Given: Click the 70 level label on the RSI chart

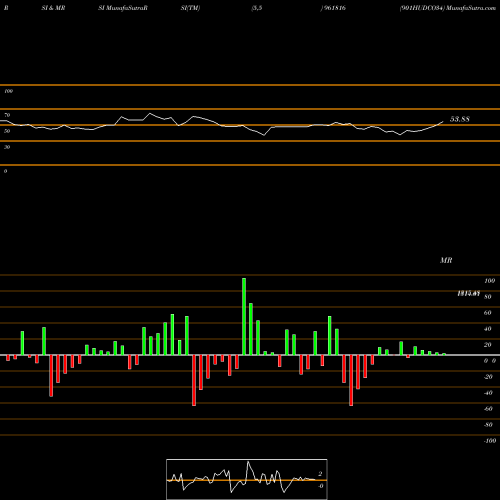Looking at the screenshot, I should tap(7, 115).
